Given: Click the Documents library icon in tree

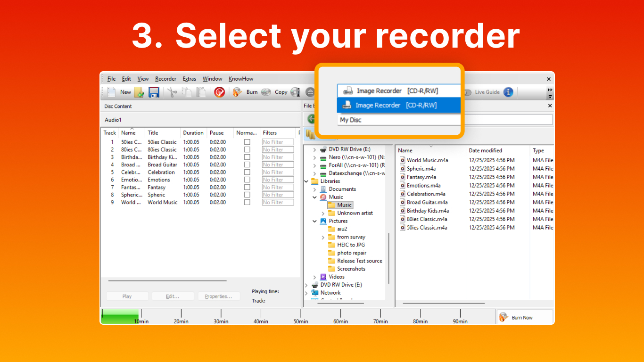Looking at the screenshot, I should coord(323,189).
